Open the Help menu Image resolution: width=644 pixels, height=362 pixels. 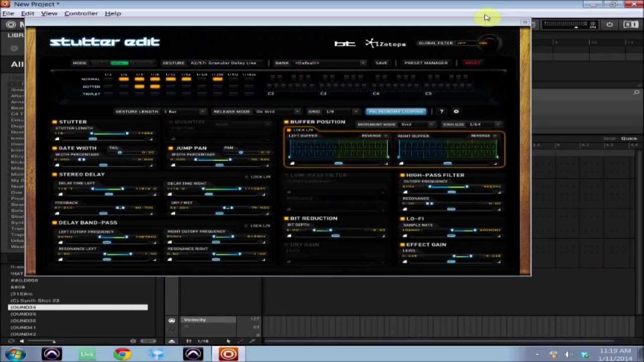click(x=113, y=14)
